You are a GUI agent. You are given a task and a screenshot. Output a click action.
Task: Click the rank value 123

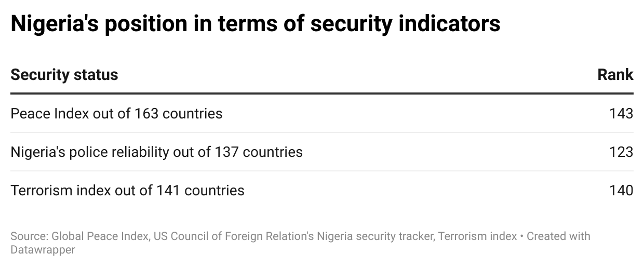621,152
